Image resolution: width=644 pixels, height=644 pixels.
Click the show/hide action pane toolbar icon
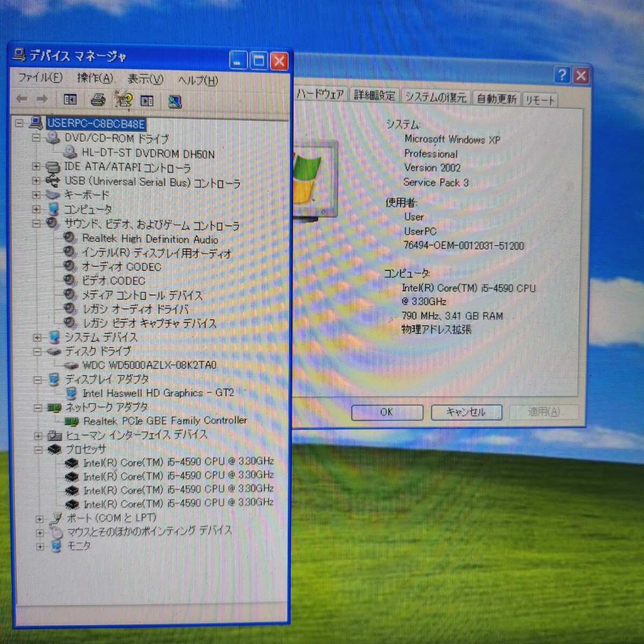(147, 100)
